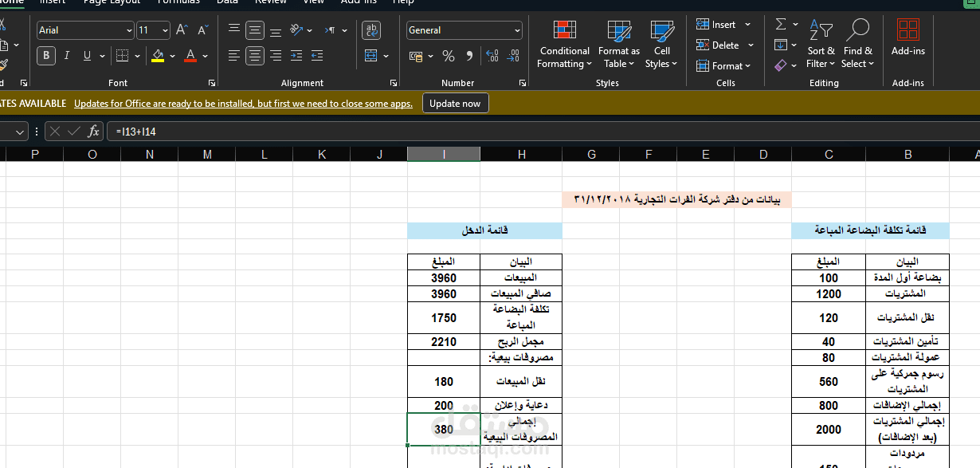The image size is (980, 468).
Task: Click Decrease Decimal
Action: point(514,56)
